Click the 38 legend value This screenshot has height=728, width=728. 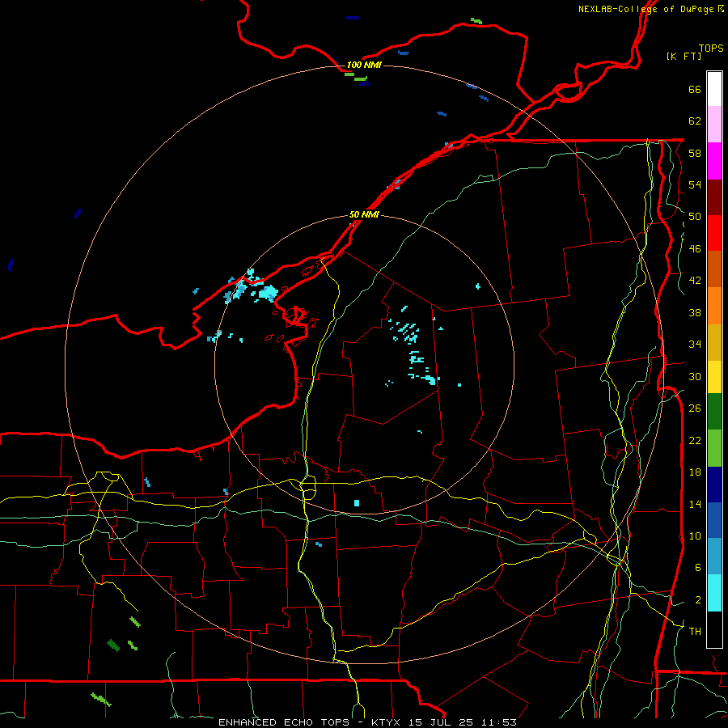(695, 312)
